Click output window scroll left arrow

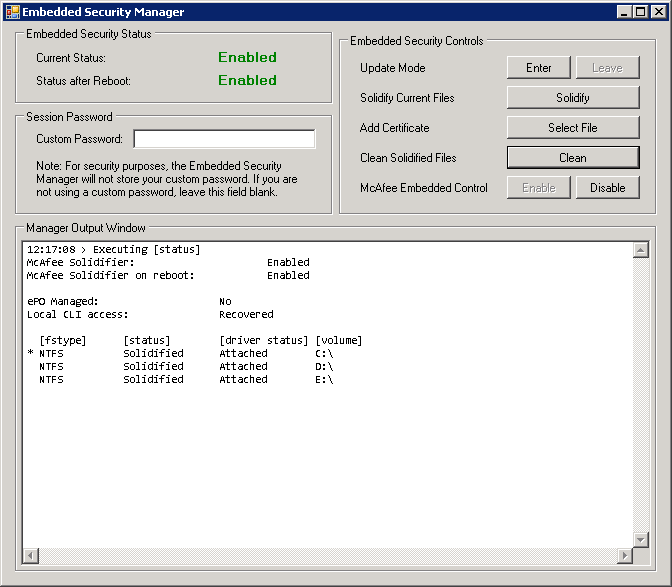point(30,555)
